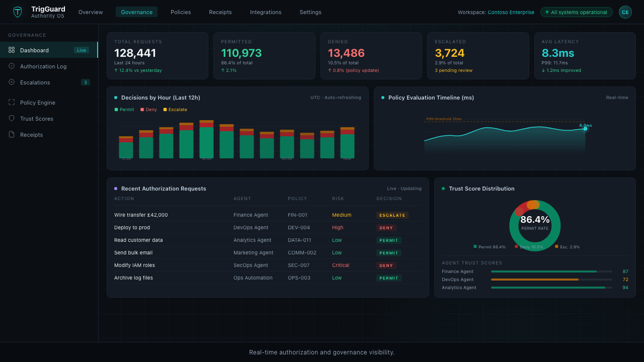Screen dimensions: 644x362
Task: Click the Escalations count badge 3
Action: (x=86, y=82)
